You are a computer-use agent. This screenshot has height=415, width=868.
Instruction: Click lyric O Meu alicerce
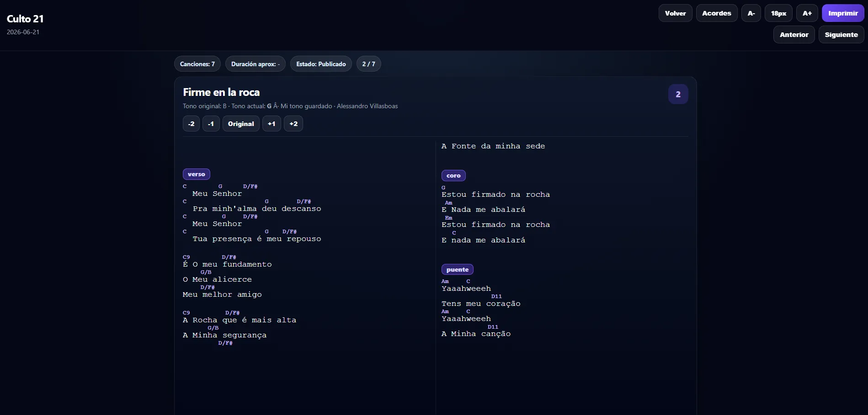coord(217,279)
